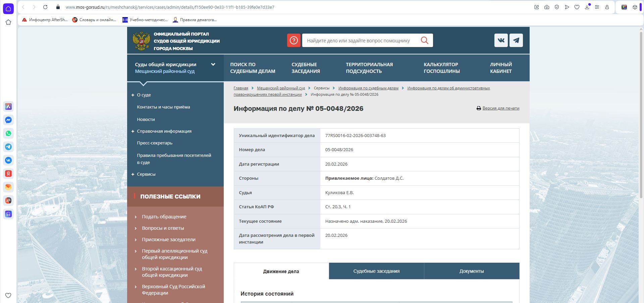Open the Telegram link in header
This screenshot has height=303, width=644.
pos(516,40)
